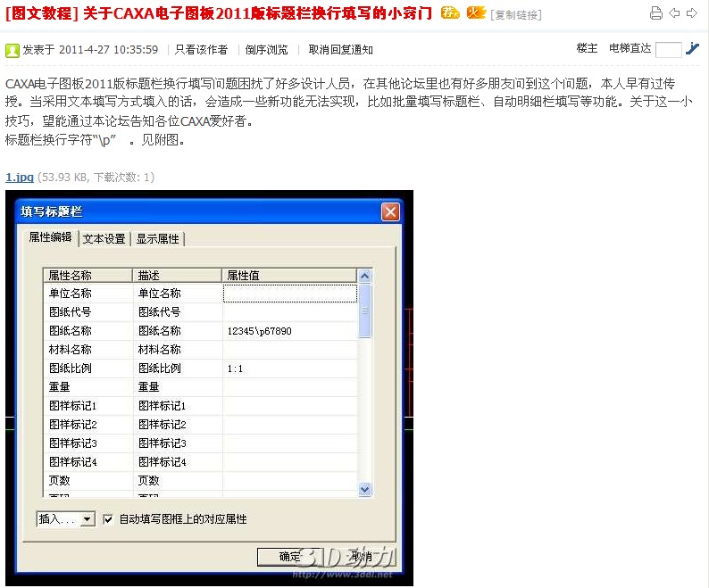
Task: Click the 电梯直达 floor input box
Action: (x=667, y=50)
